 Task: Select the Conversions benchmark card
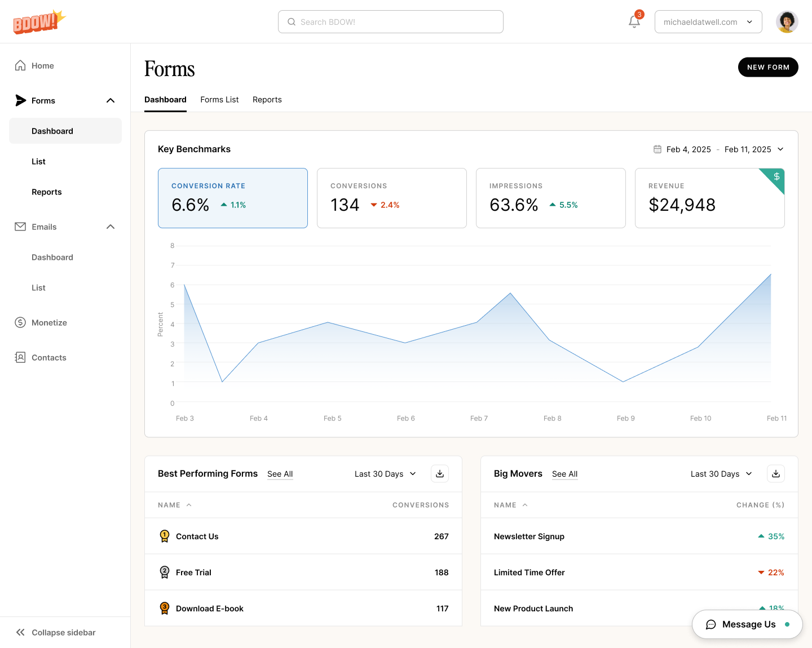pos(392,198)
